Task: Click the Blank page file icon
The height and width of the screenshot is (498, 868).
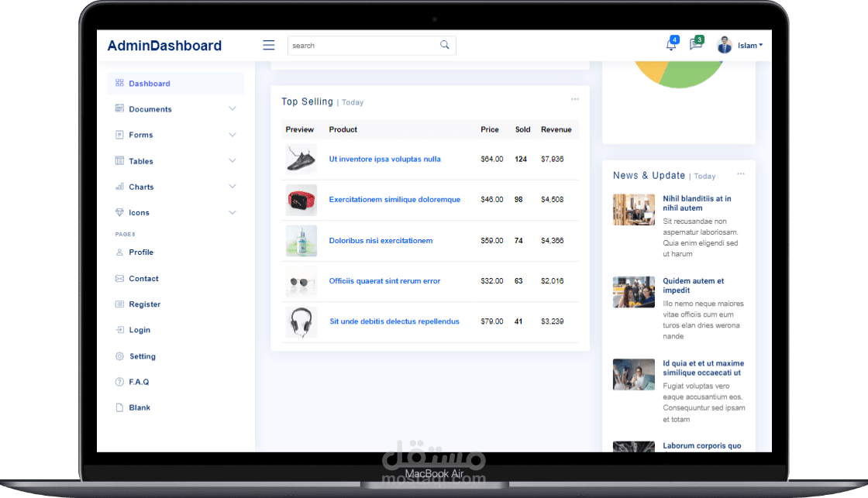Action: (119, 407)
